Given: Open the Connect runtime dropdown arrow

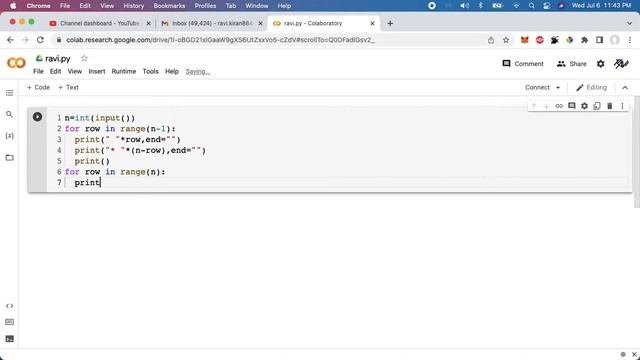Looking at the screenshot, I should coord(558,87).
